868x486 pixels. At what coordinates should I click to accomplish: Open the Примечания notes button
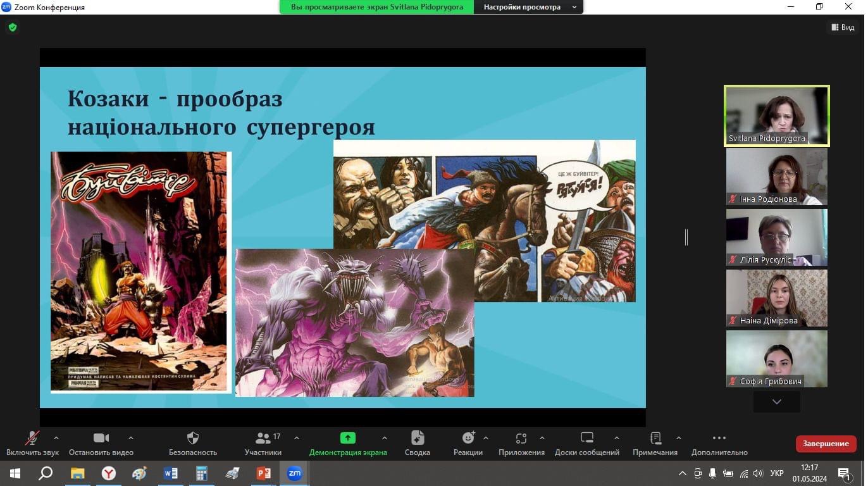[x=655, y=444]
